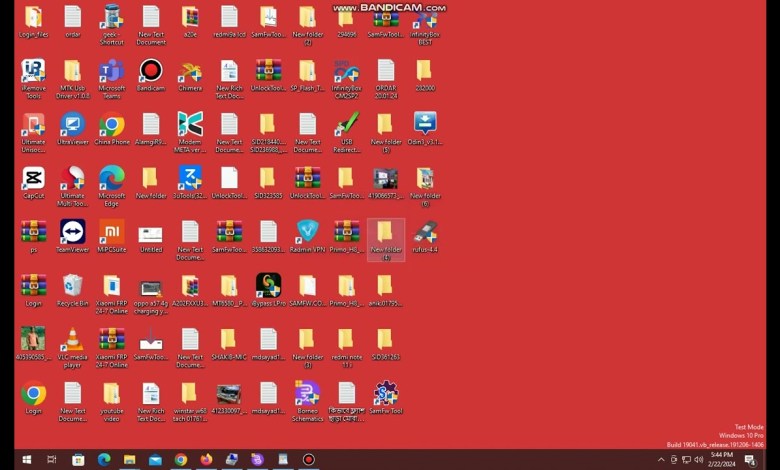This screenshot has width=780, height=470.
Task: Open the Login Chrome shortcut on desktop
Action: pos(33,397)
